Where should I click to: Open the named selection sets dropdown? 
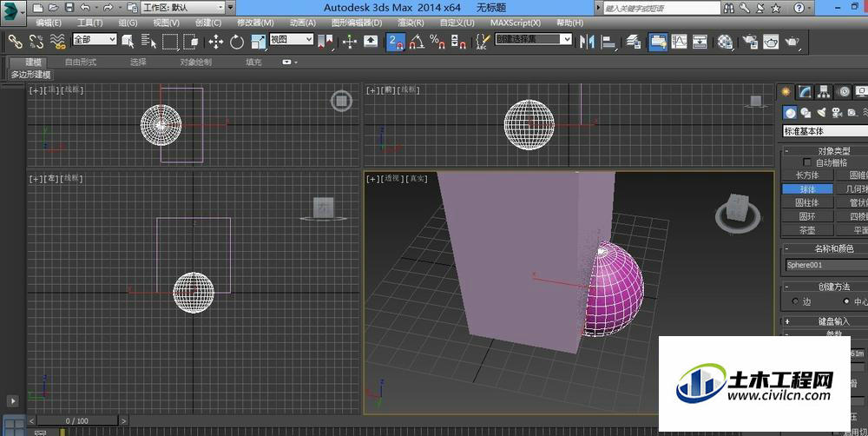(534, 39)
